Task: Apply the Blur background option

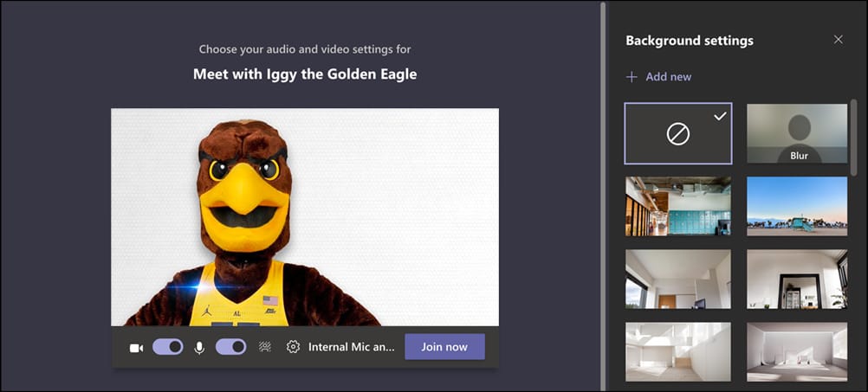Action: click(x=797, y=133)
